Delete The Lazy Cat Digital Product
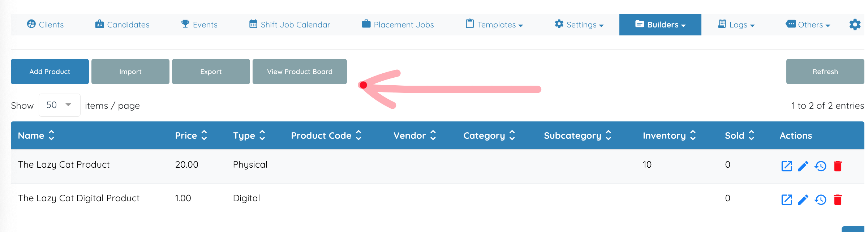Image resolution: width=868 pixels, height=232 pixels. click(838, 200)
